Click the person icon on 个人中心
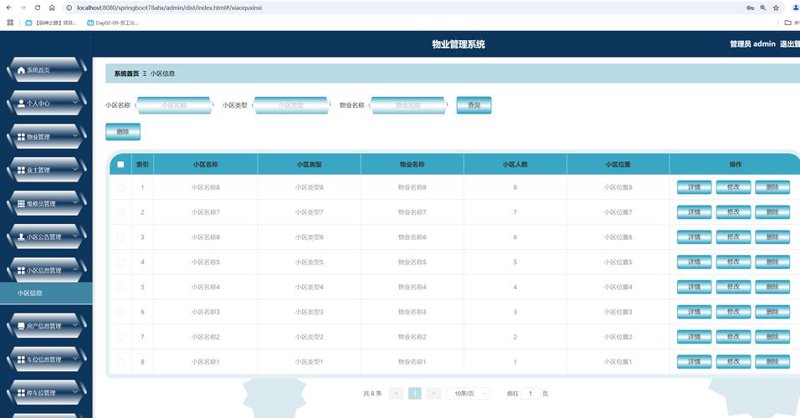 click(x=21, y=103)
